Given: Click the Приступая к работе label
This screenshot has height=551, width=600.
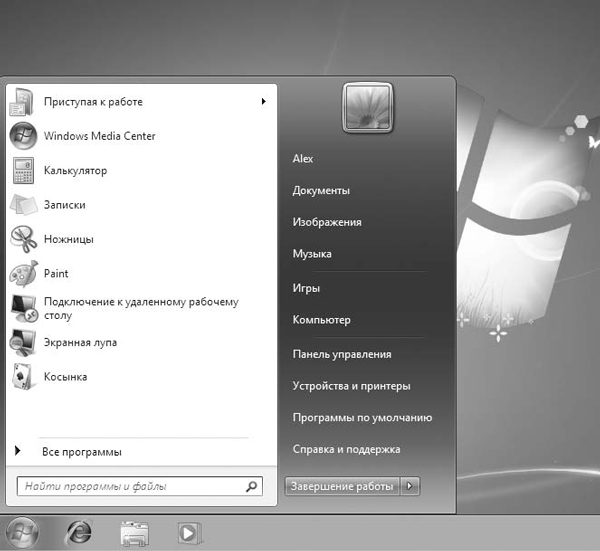Looking at the screenshot, I should (93, 102).
